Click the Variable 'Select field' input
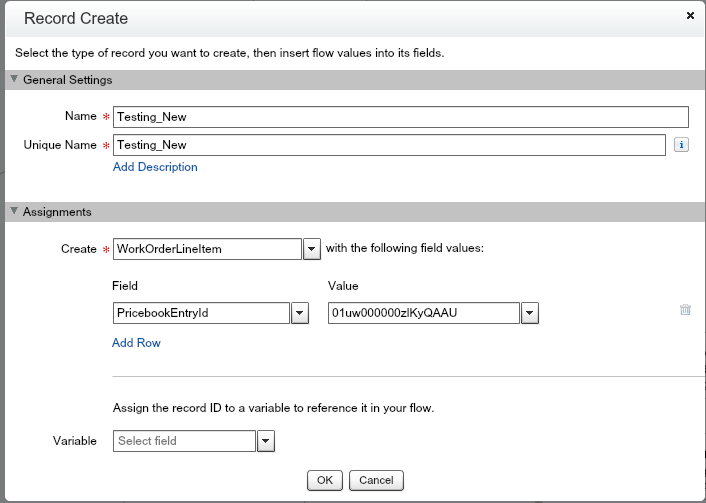Viewport: 706px width, 503px height. click(x=184, y=441)
